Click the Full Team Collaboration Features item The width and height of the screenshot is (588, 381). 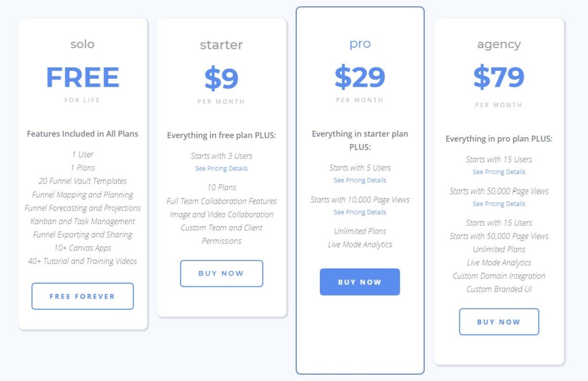(221, 201)
